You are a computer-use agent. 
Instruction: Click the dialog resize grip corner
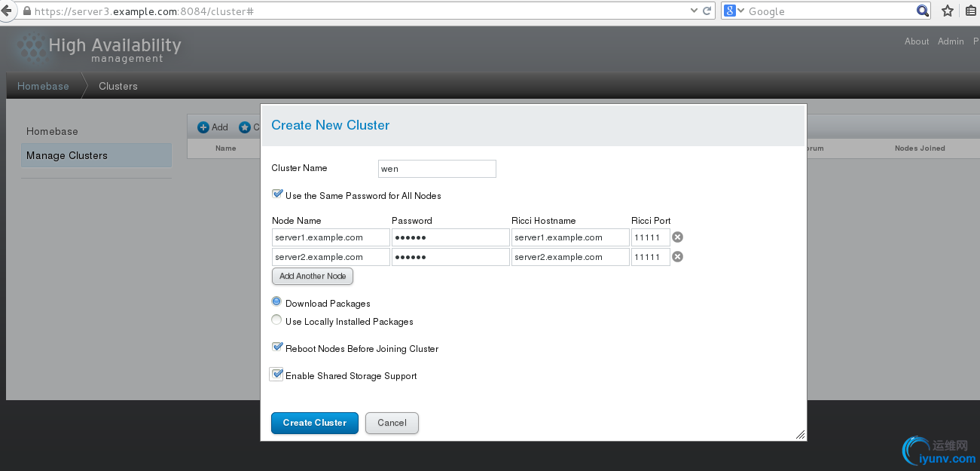click(x=800, y=435)
